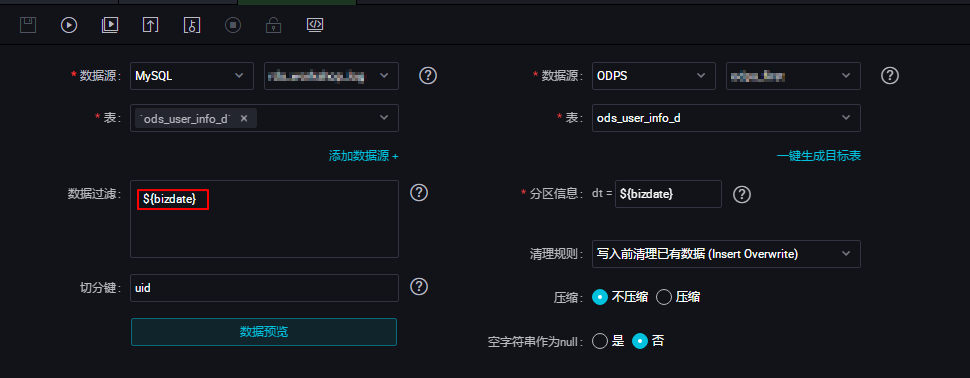
Task: Expand the target table ods_user_info_d dropdown
Action: point(726,118)
